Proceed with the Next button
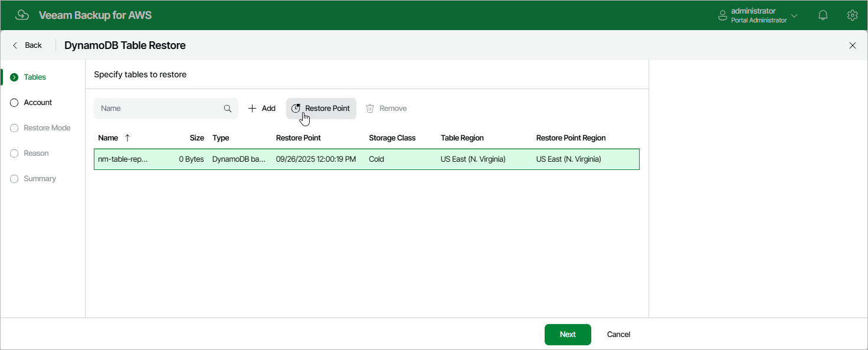 click(x=568, y=335)
